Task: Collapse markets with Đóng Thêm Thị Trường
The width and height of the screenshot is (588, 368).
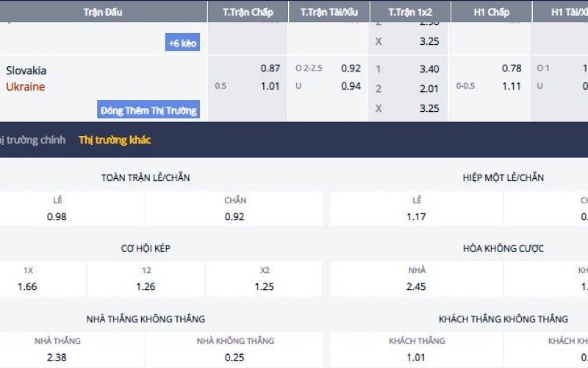Action: coord(149,111)
